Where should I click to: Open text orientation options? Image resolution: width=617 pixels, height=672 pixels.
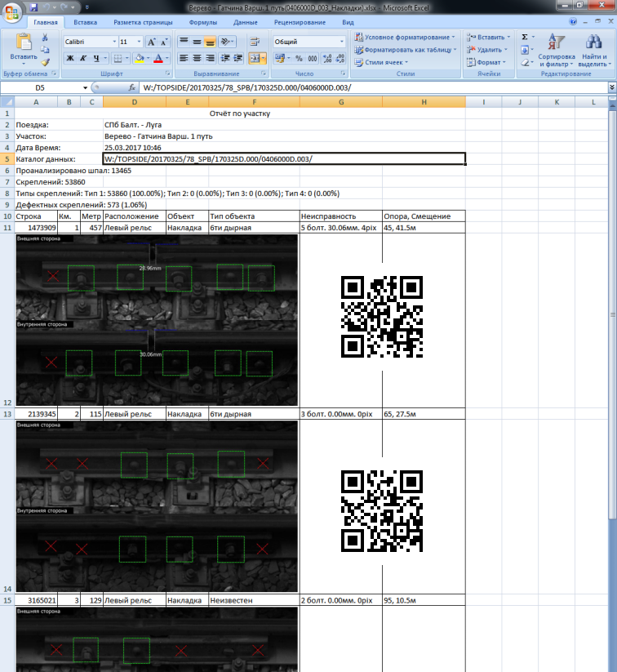point(227,42)
